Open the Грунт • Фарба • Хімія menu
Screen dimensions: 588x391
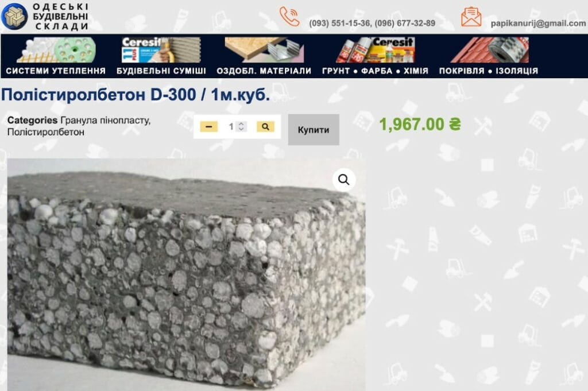coord(375,71)
